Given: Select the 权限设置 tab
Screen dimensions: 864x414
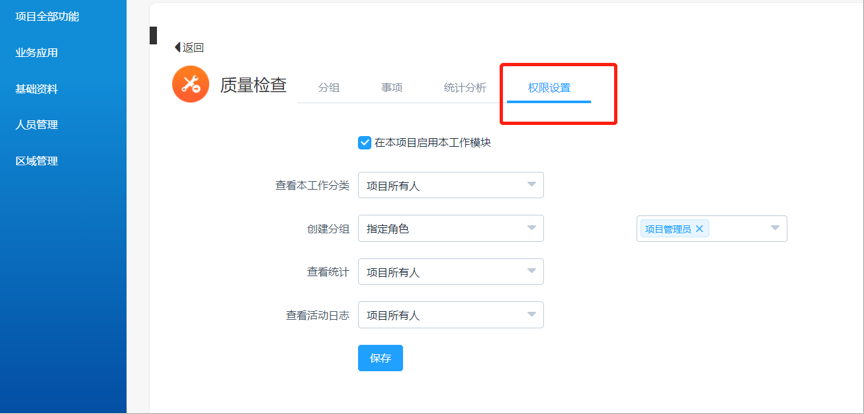Looking at the screenshot, I should (549, 88).
